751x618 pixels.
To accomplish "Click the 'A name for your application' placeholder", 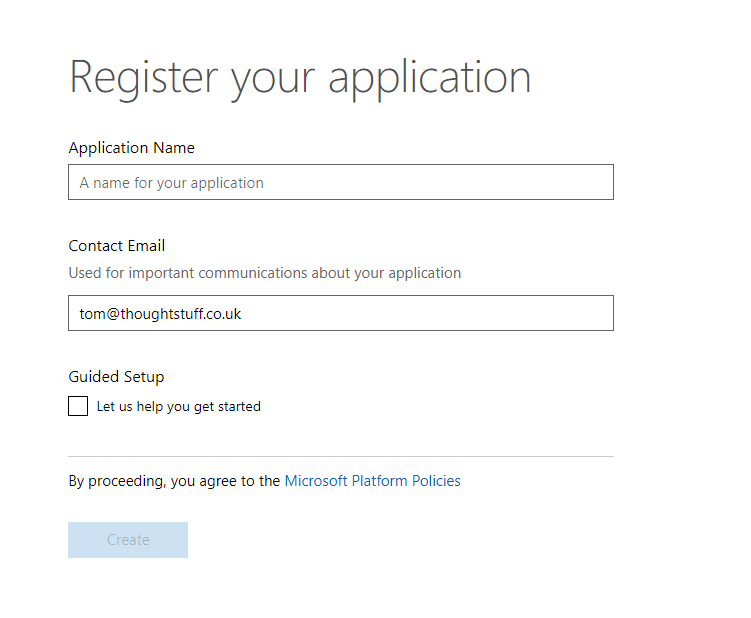I will pyautogui.click(x=171, y=183).
